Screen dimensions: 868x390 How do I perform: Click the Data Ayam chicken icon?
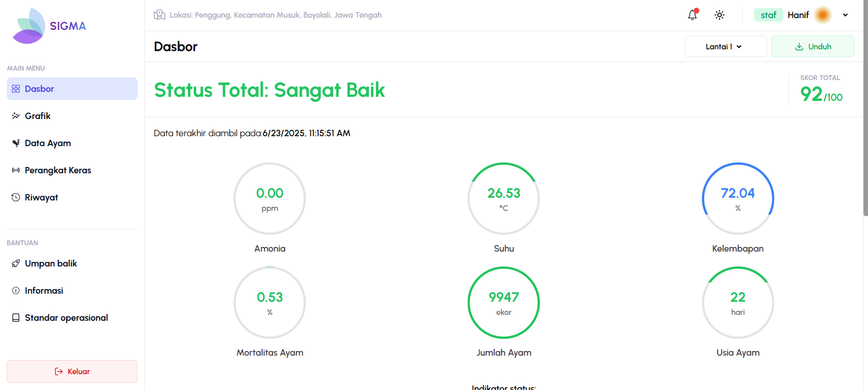[x=16, y=143]
